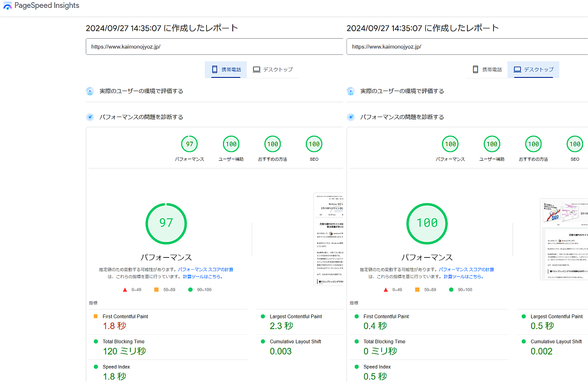Click Total Blocking Time value 0 ミリ秒
Viewport: 588px width, 382px height.
click(x=380, y=351)
